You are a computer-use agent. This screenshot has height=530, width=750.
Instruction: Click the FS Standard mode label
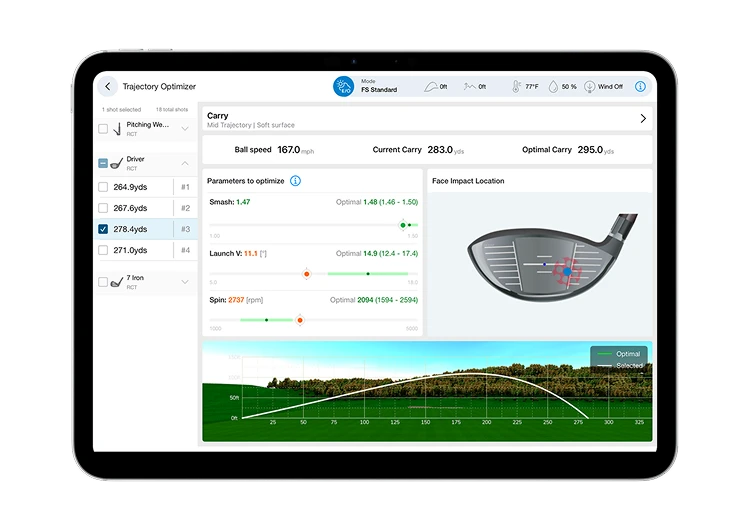[x=379, y=89]
